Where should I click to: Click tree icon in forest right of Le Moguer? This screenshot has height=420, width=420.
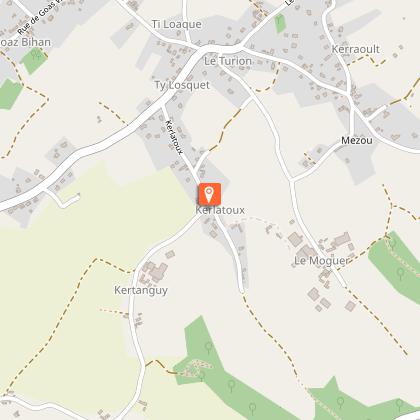[x=400, y=274]
